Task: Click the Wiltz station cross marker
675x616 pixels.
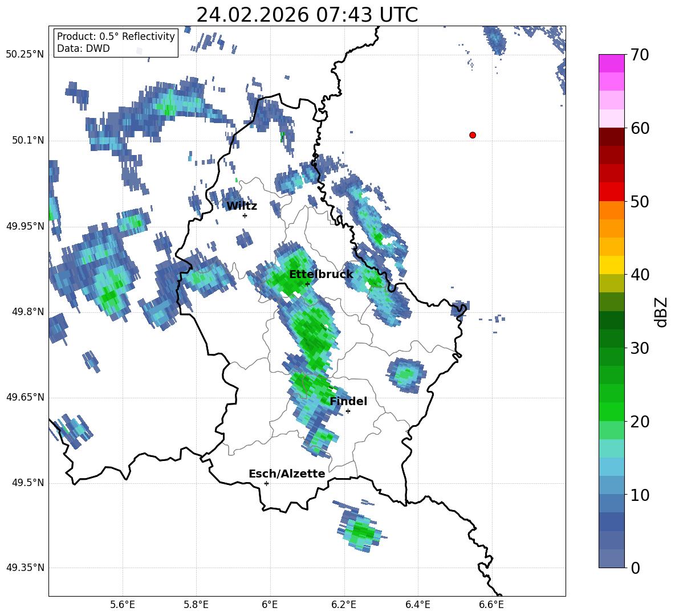Action: (245, 215)
